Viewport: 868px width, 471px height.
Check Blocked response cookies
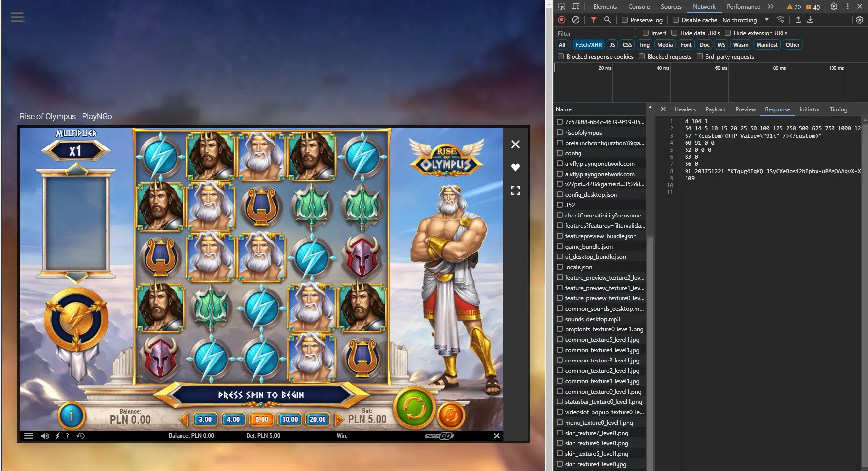pos(561,57)
